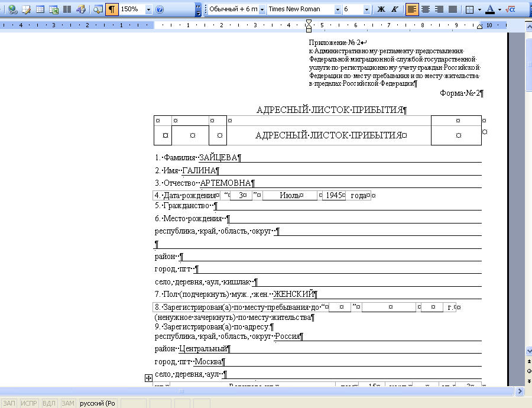
Task: Click the 150% zoom value field
Action: tap(132, 9)
